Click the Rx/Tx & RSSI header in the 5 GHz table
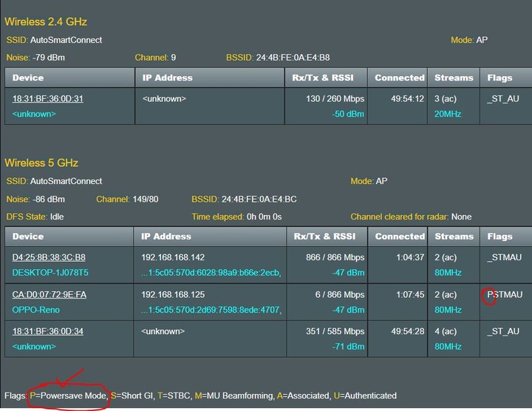Image resolution: width=532 pixels, height=411 pixels. [327, 237]
